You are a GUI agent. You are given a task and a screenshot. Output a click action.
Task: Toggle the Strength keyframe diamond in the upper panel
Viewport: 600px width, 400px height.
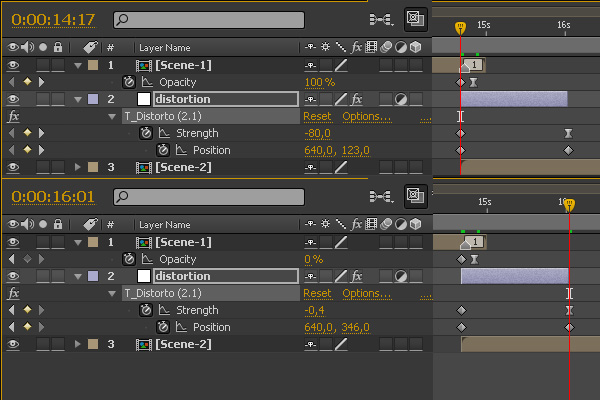27,133
